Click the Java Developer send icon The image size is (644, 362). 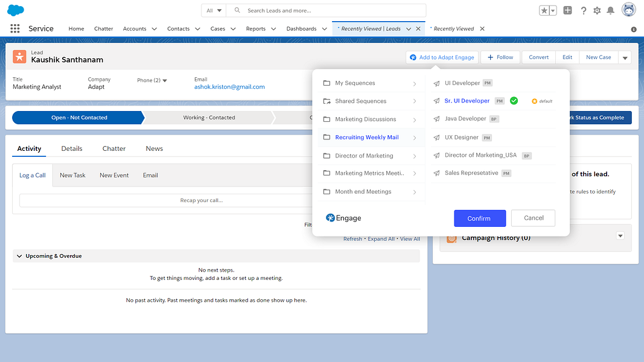[436, 119]
